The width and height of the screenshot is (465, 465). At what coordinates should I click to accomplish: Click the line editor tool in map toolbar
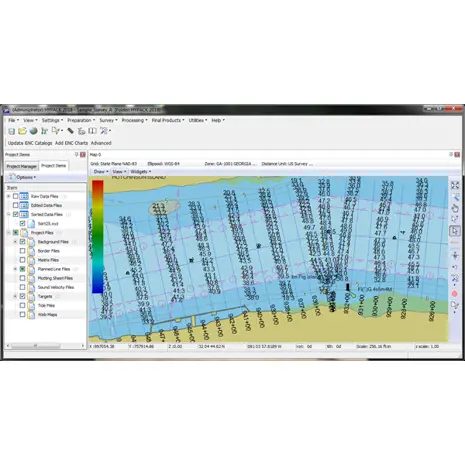click(455, 278)
